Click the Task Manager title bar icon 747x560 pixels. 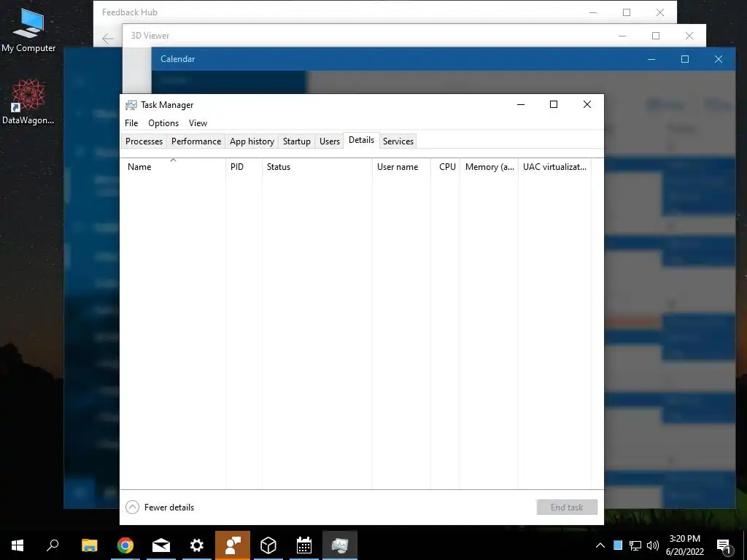(131, 105)
